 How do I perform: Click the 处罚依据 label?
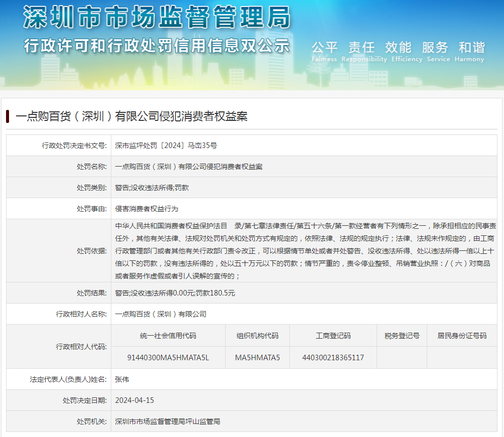[x=92, y=251]
